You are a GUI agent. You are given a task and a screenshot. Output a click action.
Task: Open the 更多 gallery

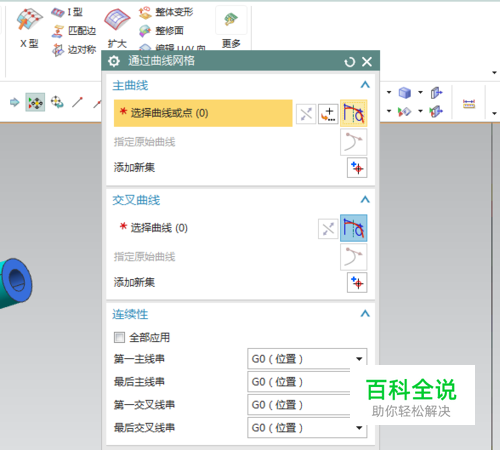tap(231, 28)
